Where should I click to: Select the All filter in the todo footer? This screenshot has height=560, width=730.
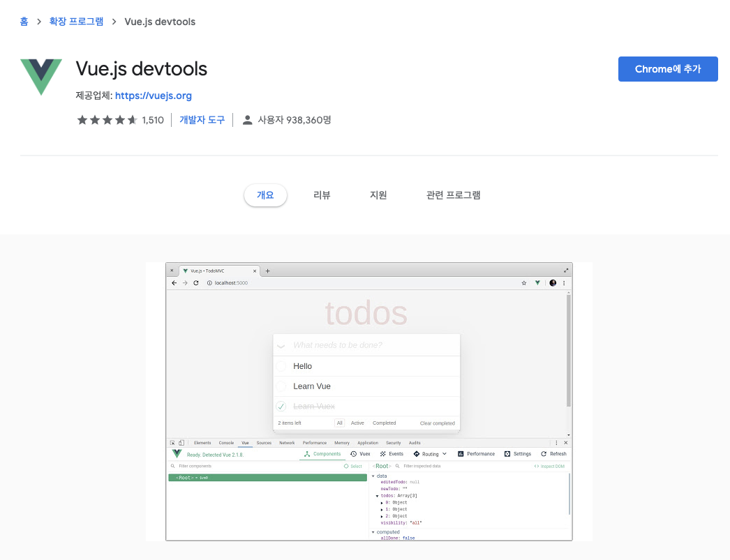[340, 423]
